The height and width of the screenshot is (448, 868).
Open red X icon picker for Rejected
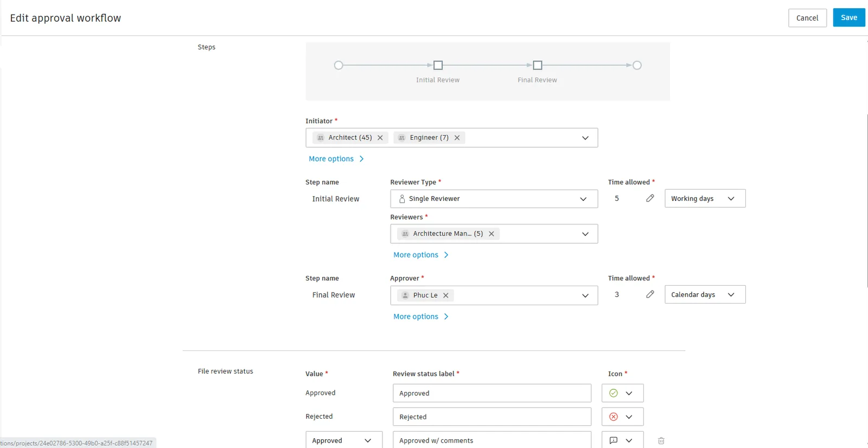point(623,417)
